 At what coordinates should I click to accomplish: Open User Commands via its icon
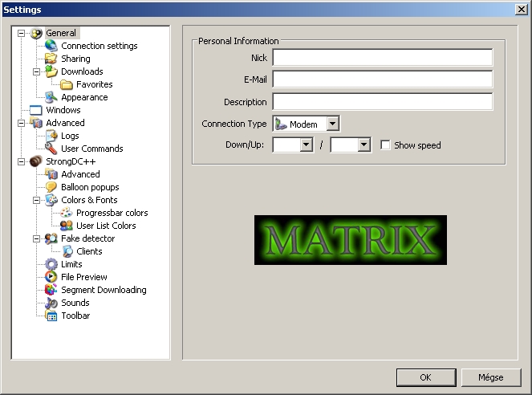(51, 149)
